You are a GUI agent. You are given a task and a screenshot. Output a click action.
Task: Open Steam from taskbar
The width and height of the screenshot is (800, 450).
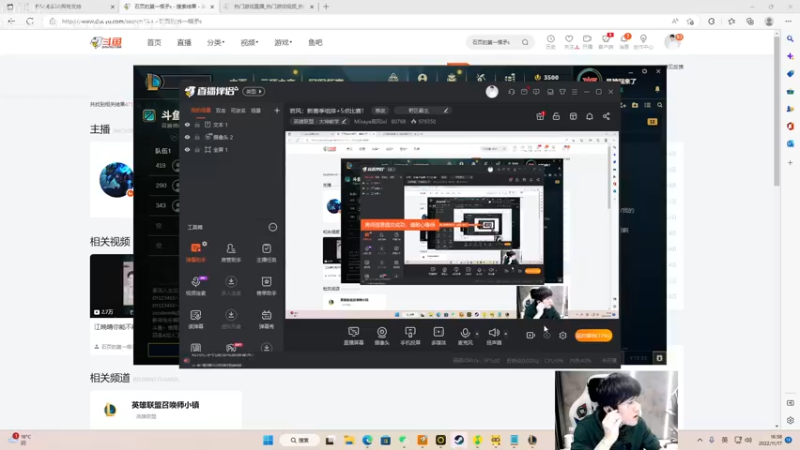coord(459,440)
